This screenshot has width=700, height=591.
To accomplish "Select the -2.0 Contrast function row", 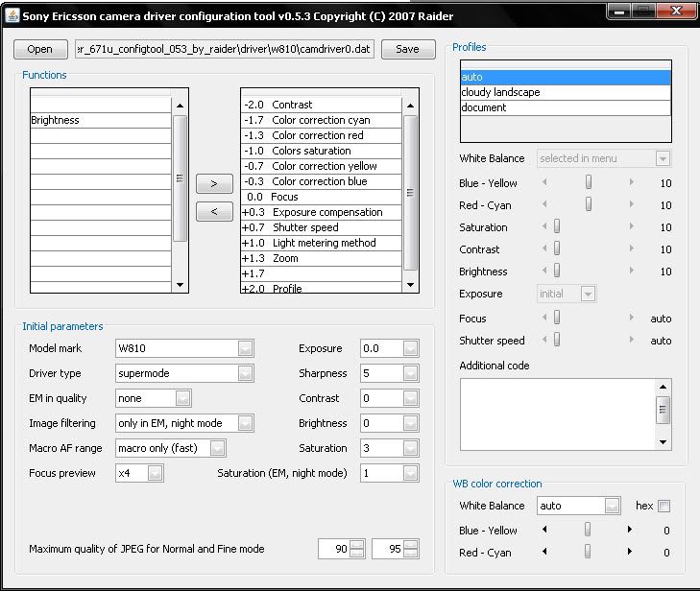I will pyautogui.click(x=322, y=105).
